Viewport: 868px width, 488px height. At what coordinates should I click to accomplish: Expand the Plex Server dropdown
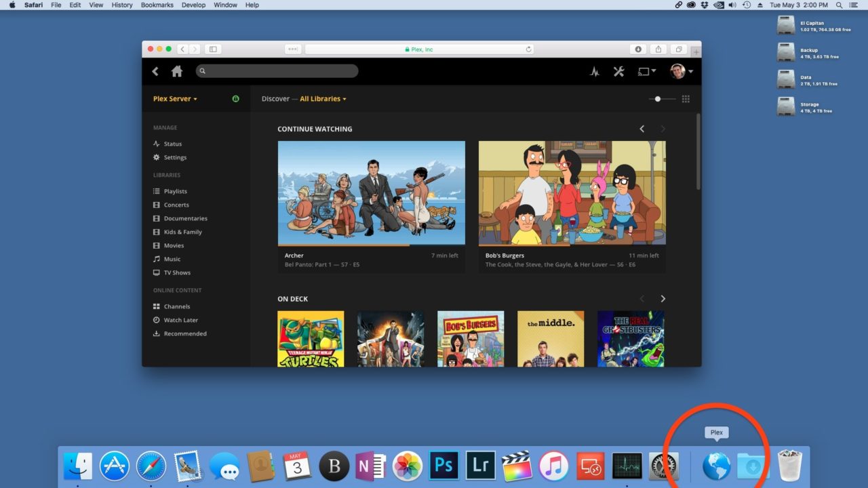pyautogui.click(x=175, y=99)
